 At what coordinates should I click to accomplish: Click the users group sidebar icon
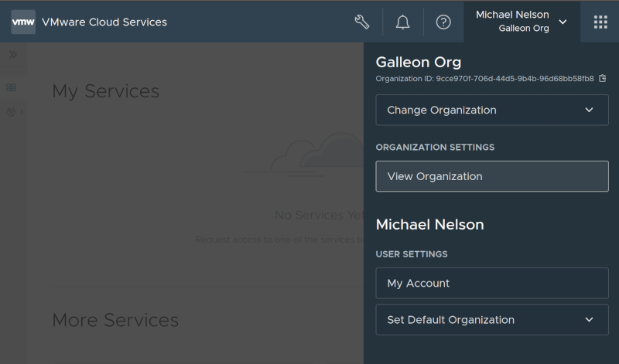coord(11,112)
